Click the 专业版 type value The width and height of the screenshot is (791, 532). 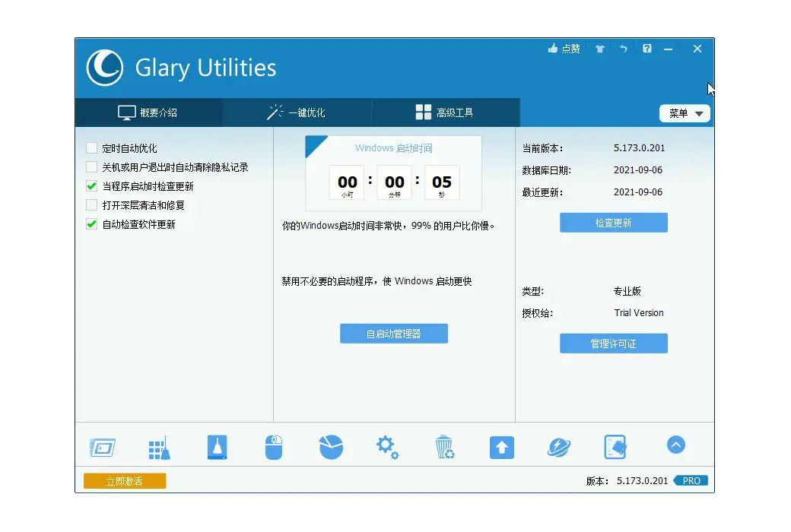pyautogui.click(x=627, y=291)
